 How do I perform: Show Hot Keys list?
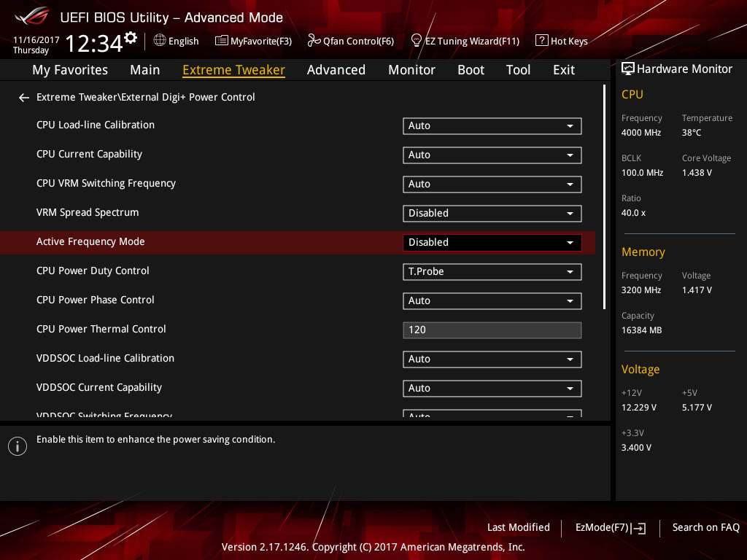point(562,41)
